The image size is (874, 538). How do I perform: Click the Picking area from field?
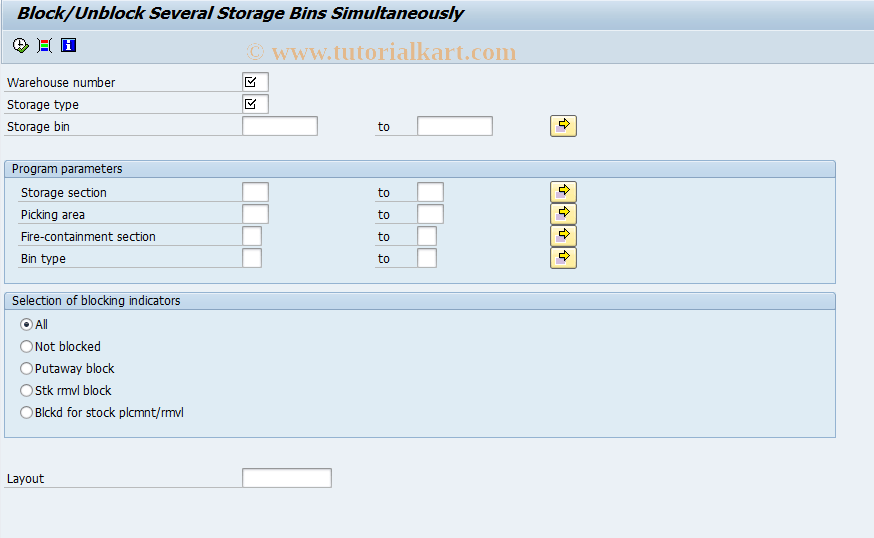point(255,214)
